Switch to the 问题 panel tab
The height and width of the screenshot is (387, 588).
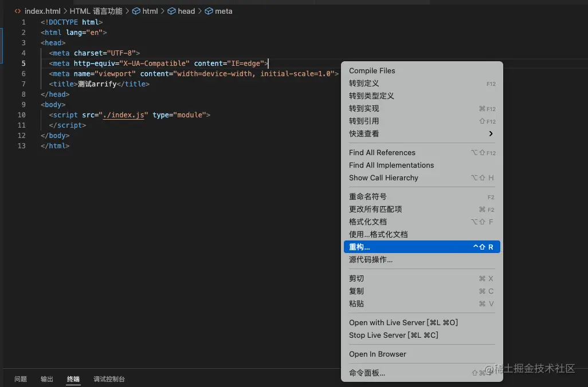click(21, 379)
